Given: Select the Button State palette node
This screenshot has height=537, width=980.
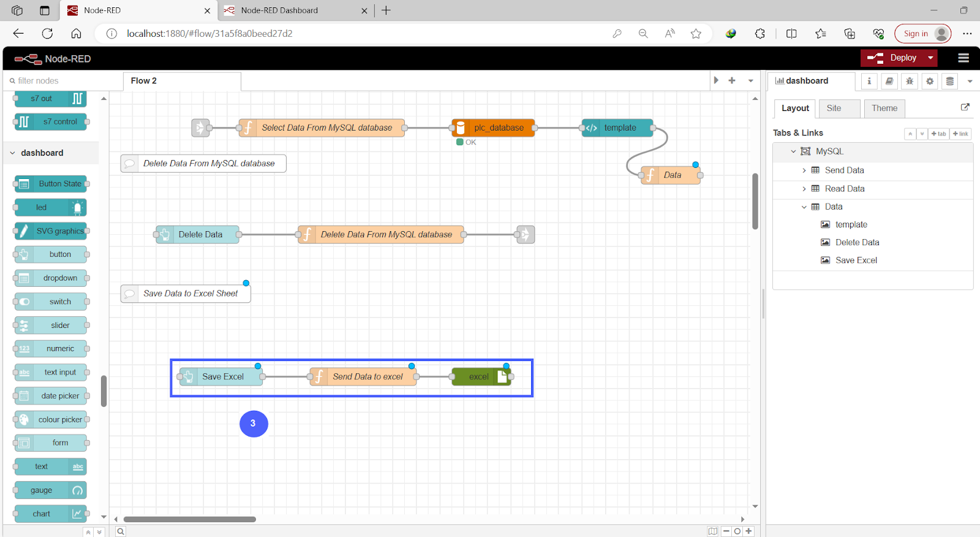Looking at the screenshot, I should point(50,183).
